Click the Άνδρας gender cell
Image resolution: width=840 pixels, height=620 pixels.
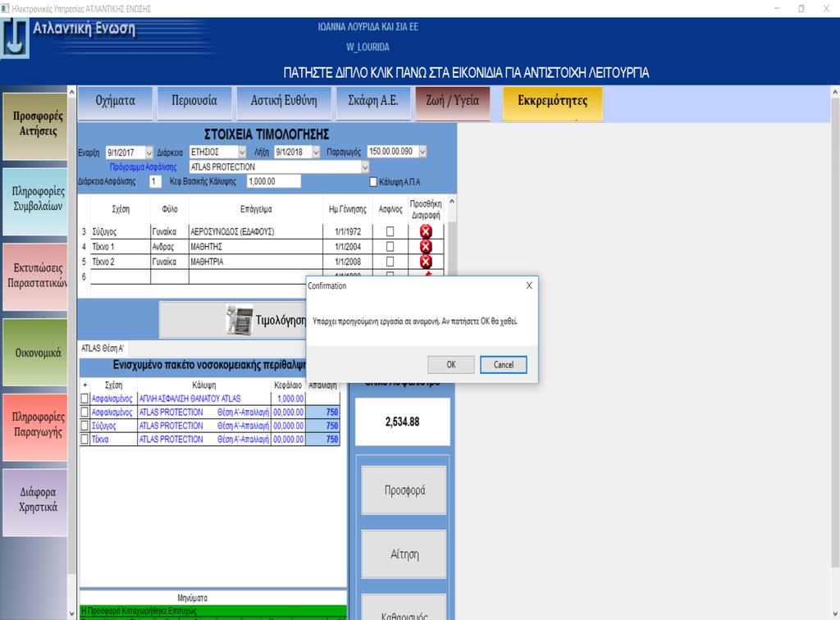coord(169,246)
